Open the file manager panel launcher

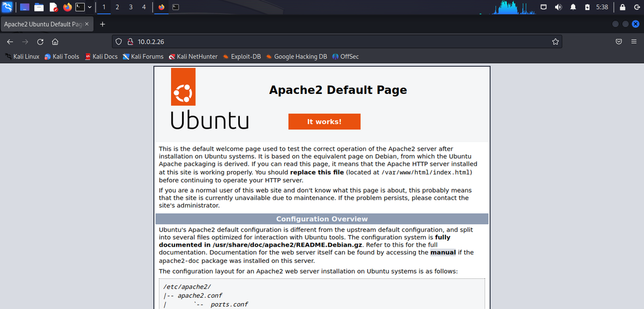(x=39, y=7)
